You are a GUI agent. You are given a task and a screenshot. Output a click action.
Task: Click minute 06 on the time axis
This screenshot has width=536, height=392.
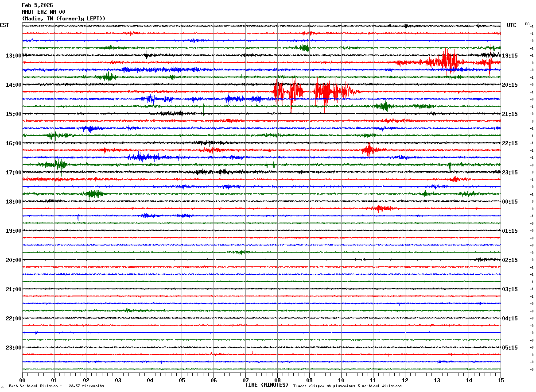pyautogui.click(x=214, y=380)
